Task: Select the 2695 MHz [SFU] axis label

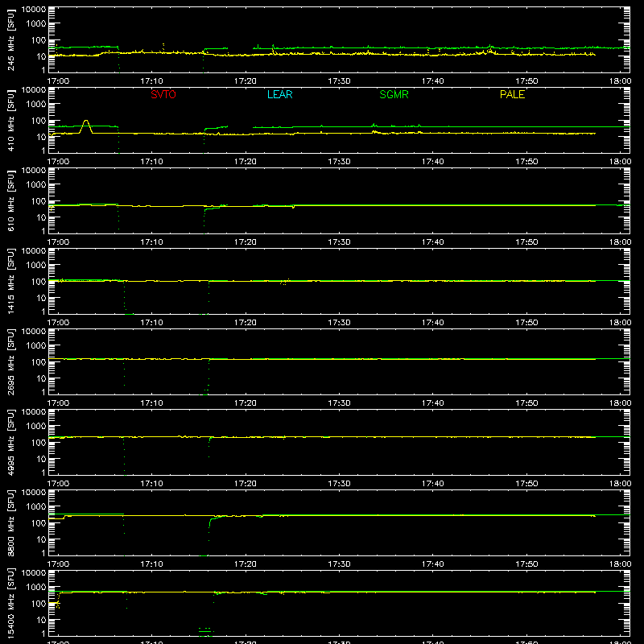Action: (x=10, y=361)
